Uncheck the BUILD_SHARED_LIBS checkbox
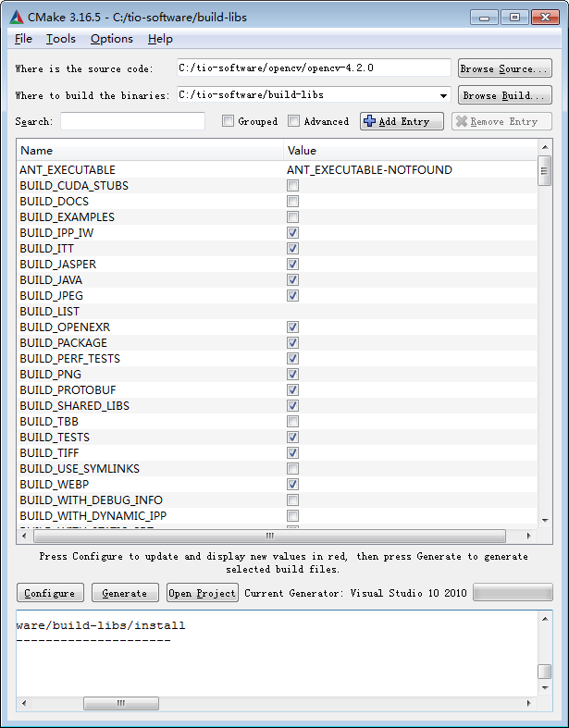This screenshot has height=728, width=569. (292, 406)
